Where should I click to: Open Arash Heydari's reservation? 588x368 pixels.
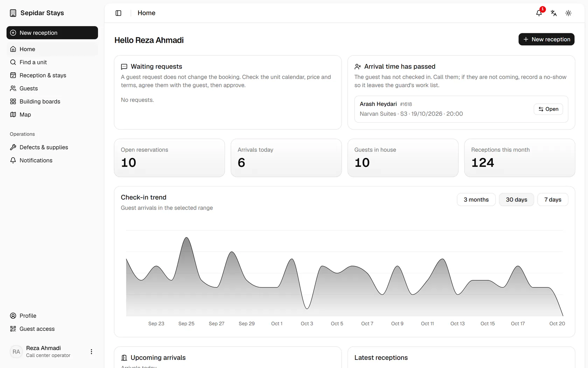click(548, 109)
